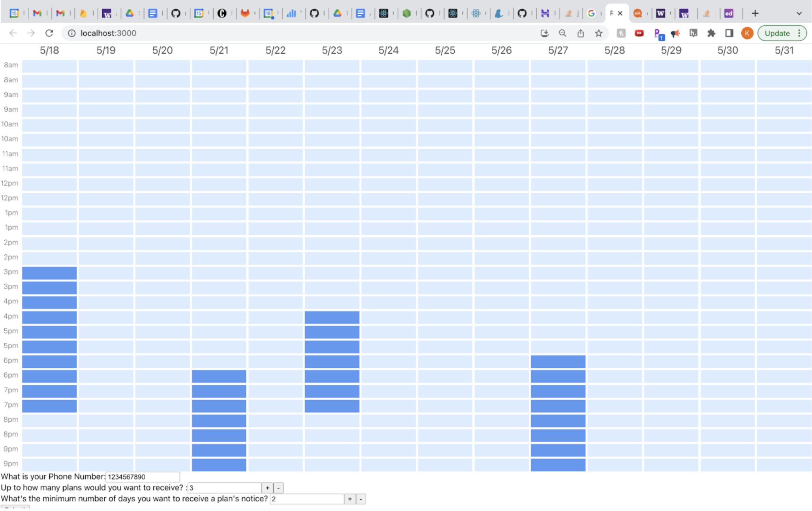812x511 pixels.
Task: Toggle 5/21 slot at second 9pm row
Action: pyautogui.click(x=219, y=465)
